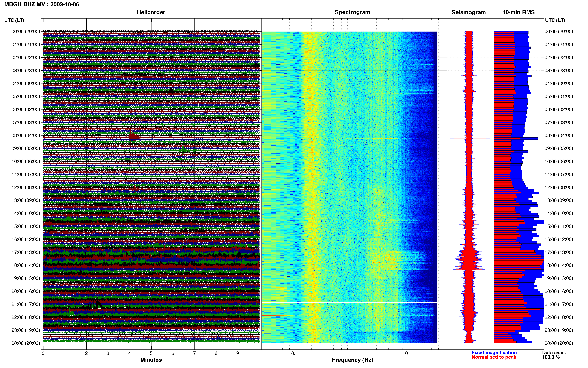588x368 pixels.
Task: Click the left '21:00 (17:00)' time label
Action: tap(26, 304)
